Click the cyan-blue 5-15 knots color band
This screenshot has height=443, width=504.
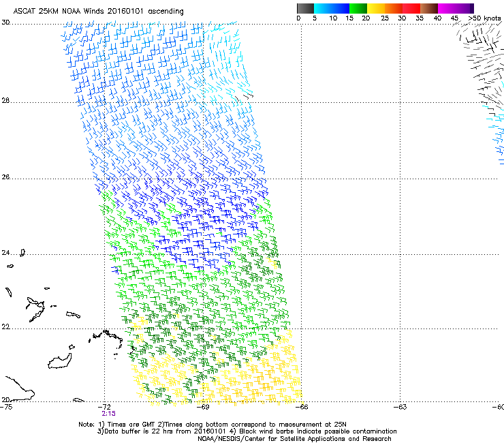(332, 8)
